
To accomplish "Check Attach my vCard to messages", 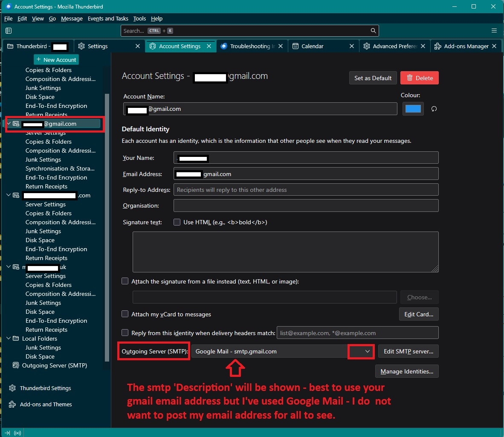I will 125,314.
